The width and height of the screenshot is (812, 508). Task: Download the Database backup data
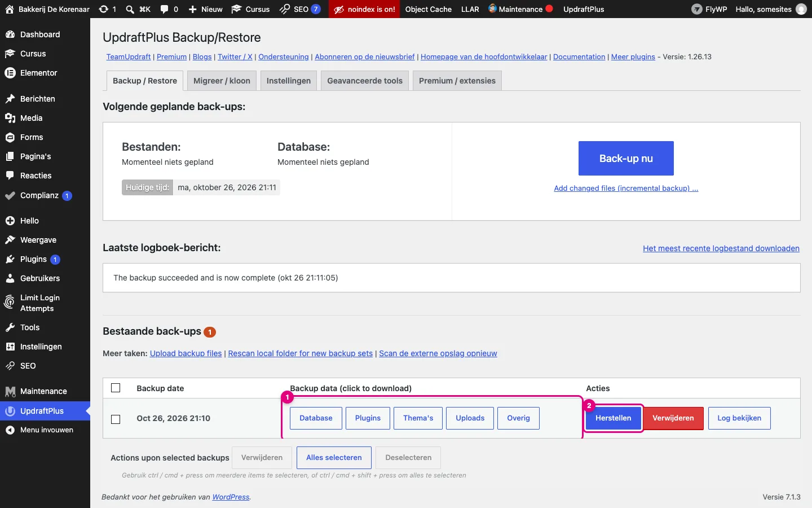point(316,418)
